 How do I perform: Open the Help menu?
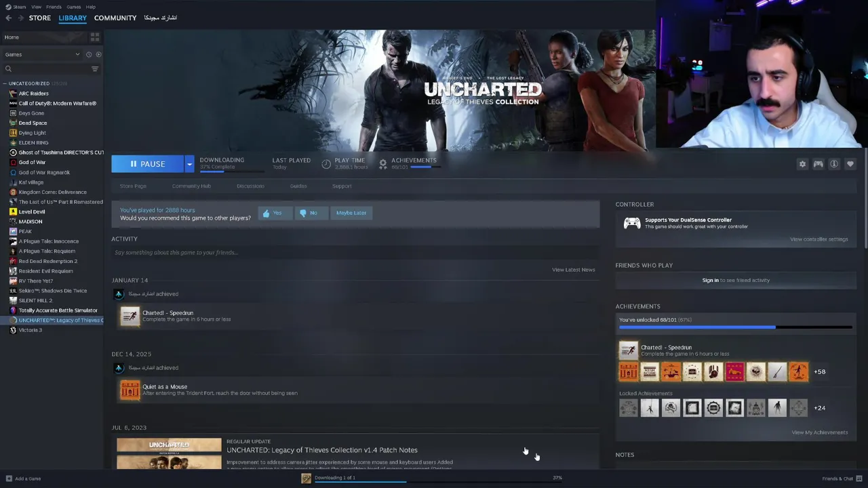(91, 7)
